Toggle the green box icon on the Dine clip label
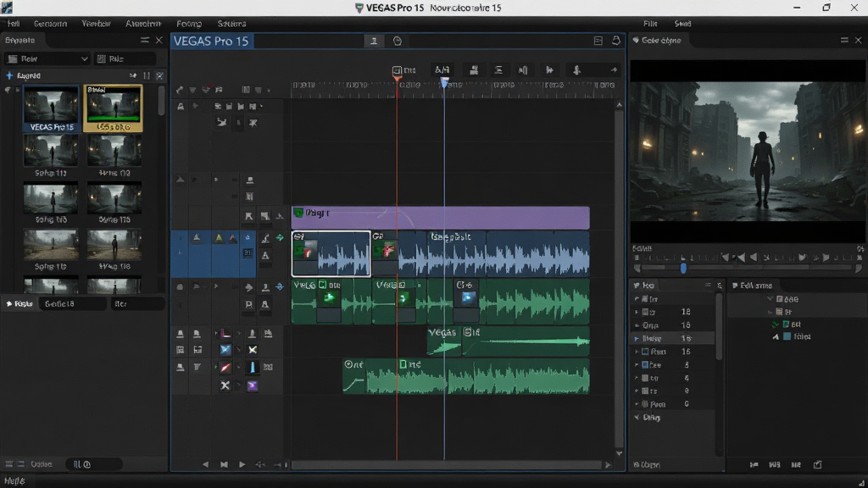This screenshot has height=488, width=868. coord(403,364)
